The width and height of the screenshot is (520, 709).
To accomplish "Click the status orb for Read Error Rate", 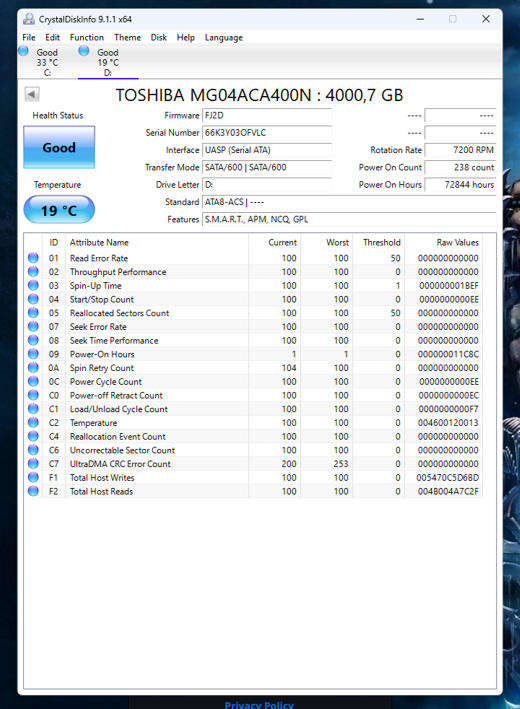I will pyautogui.click(x=33, y=258).
